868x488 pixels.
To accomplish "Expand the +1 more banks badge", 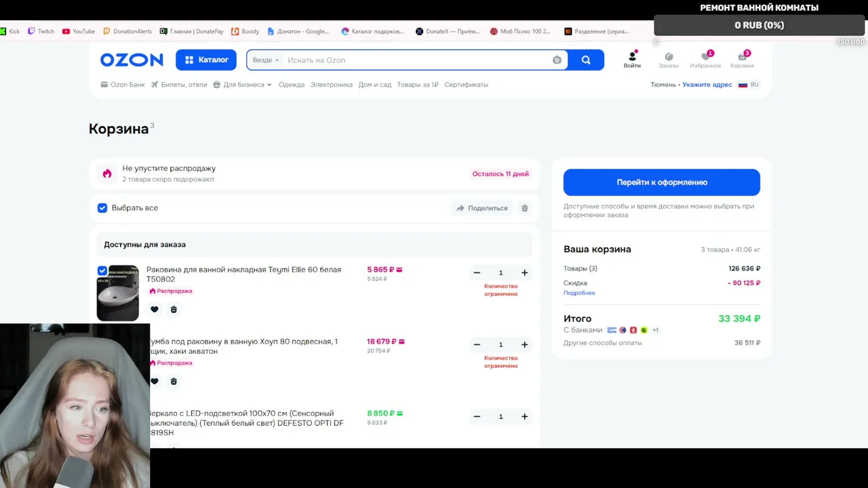I will [x=655, y=330].
